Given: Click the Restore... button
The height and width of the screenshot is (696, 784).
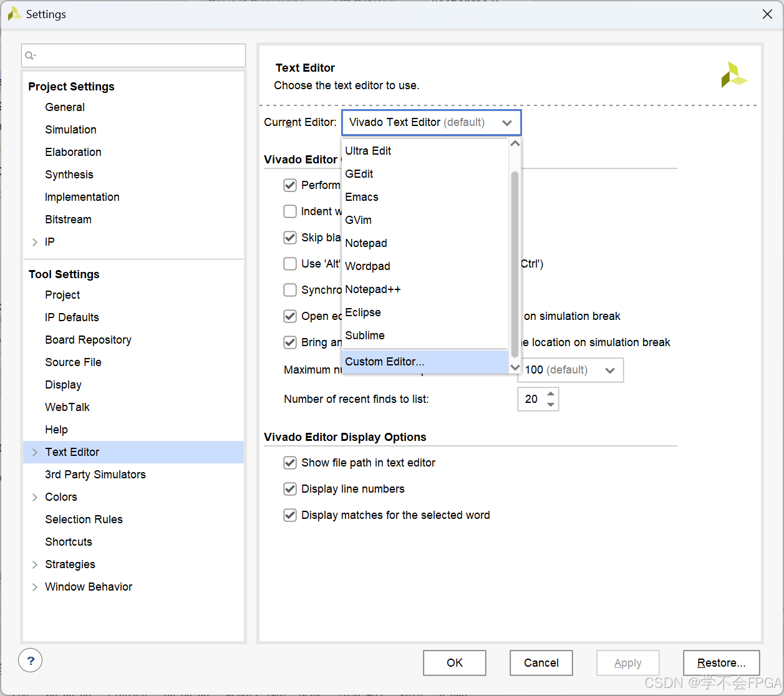Looking at the screenshot, I should coord(722,663).
